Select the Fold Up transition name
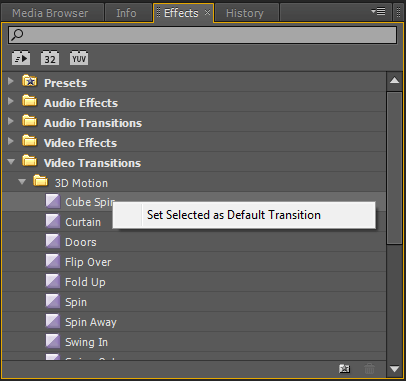Viewport: 406px width, 381px height. tap(85, 282)
